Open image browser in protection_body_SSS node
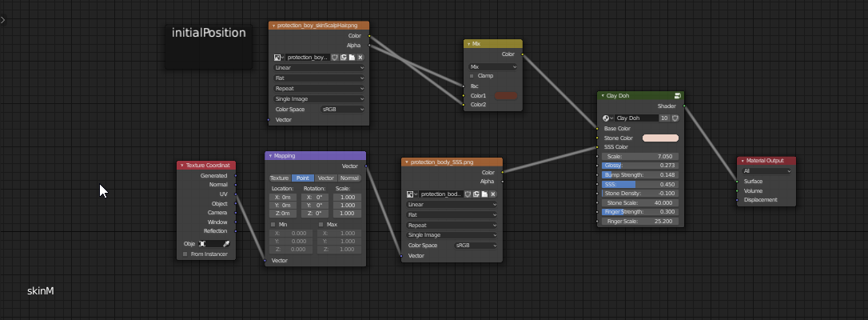Image resolution: width=868 pixels, height=320 pixels. click(x=412, y=194)
